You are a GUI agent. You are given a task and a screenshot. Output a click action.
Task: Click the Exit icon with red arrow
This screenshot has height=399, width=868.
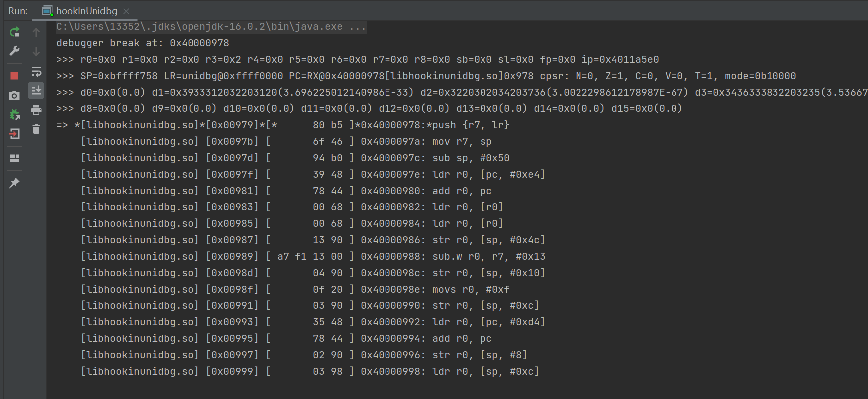14,134
